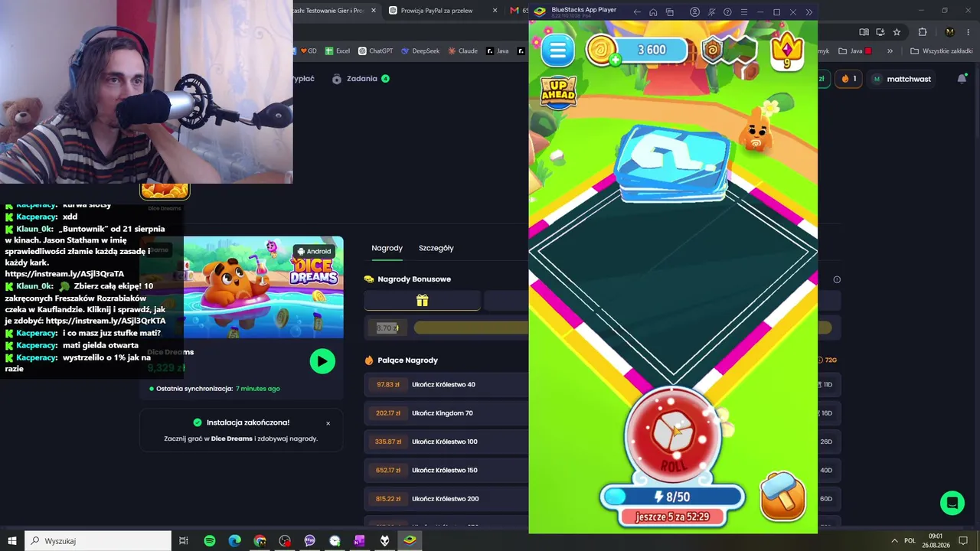Open the BlueStacks account icon
980x551 pixels.
694,12
